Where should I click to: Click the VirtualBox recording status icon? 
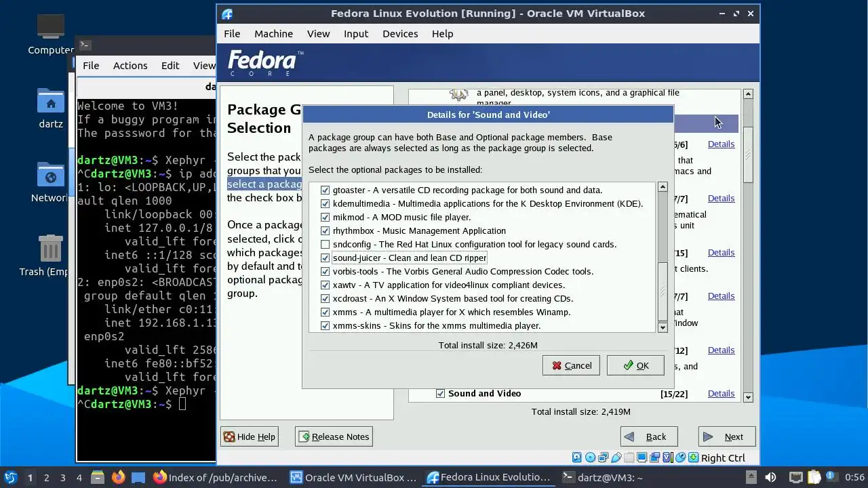click(655, 457)
